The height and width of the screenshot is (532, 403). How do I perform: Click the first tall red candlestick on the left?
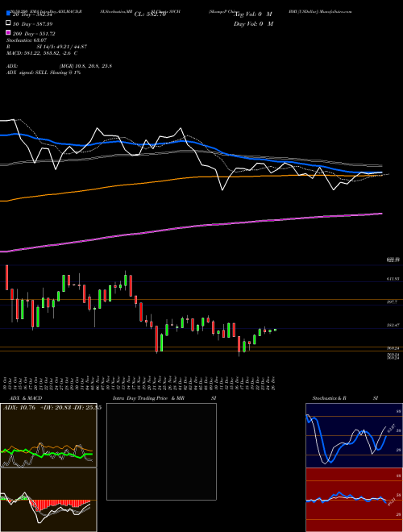click(6, 277)
